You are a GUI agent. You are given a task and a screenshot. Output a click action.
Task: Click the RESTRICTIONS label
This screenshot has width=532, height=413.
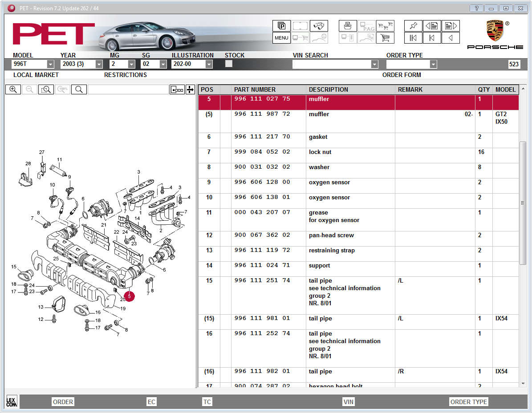[126, 75]
